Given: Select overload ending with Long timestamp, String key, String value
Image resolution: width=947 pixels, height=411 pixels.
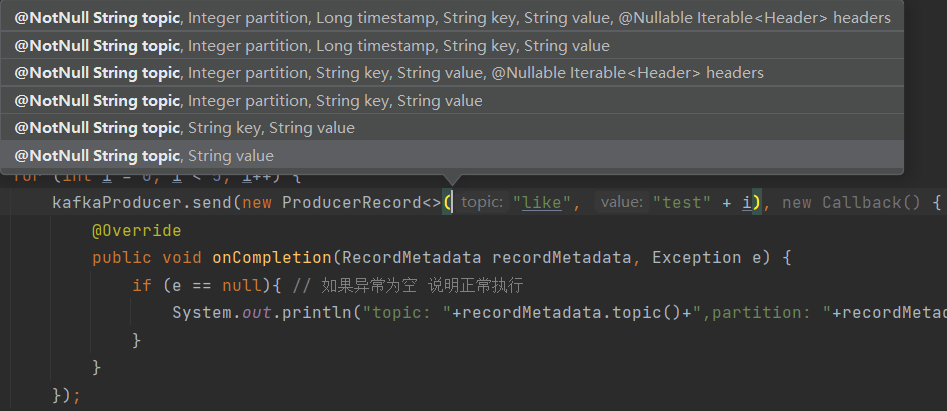Looking at the screenshot, I should tap(452, 45).
